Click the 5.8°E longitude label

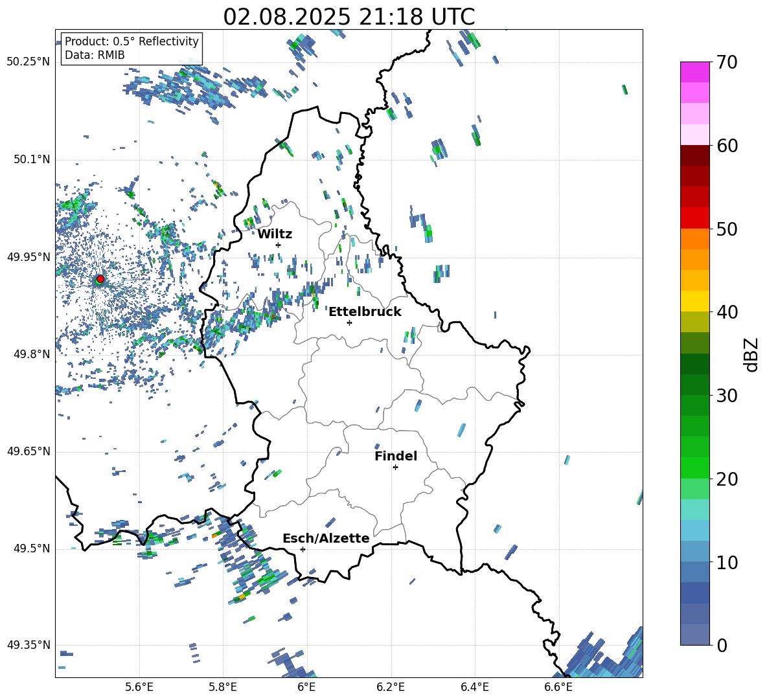coord(223,688)
